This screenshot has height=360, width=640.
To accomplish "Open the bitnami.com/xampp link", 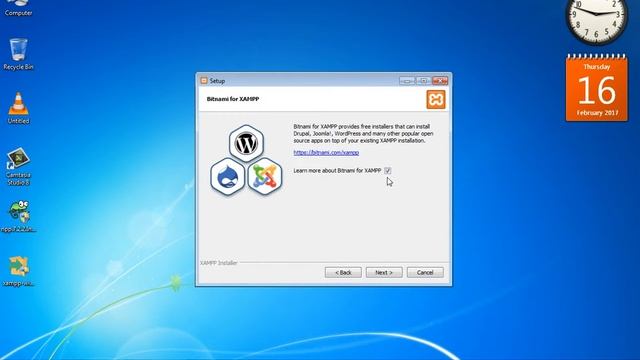I will (x=326, y=153).
